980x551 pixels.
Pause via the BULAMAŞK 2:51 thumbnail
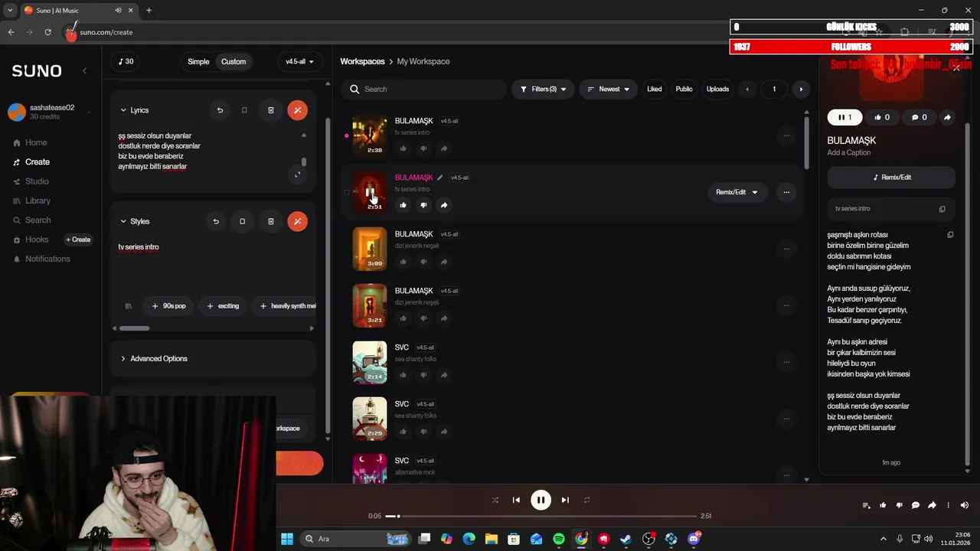click(x=370, y=192)
